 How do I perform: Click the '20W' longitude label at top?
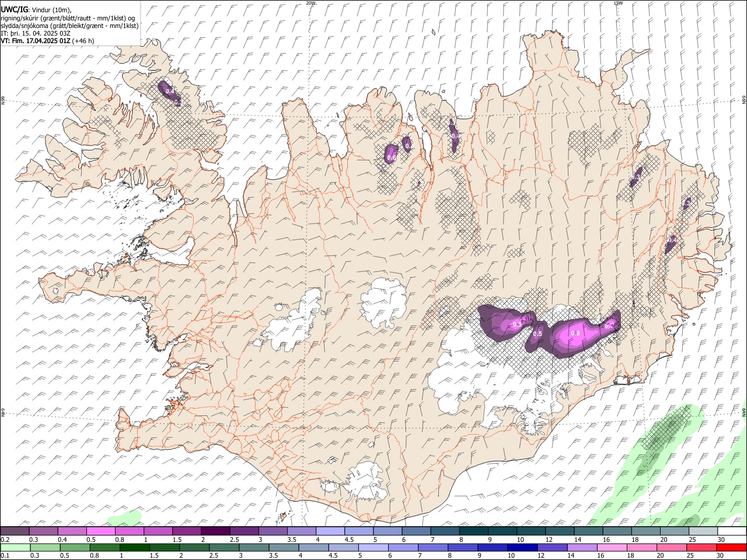point(310,3)
